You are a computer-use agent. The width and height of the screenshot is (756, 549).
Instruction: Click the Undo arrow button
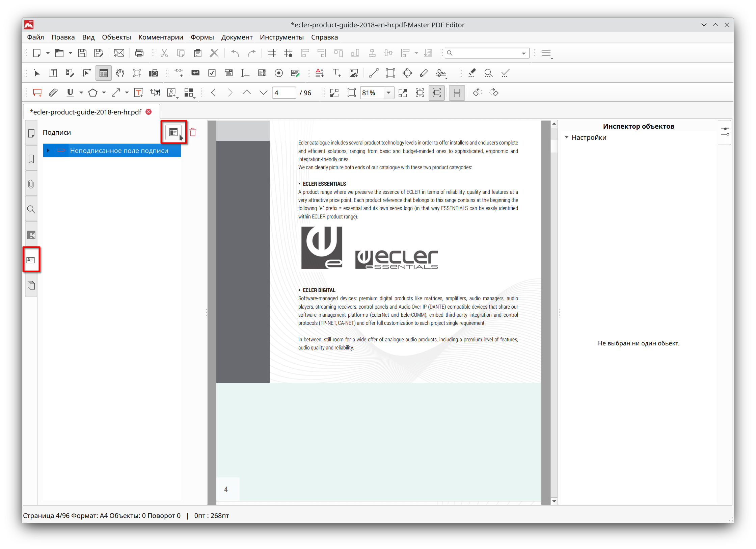click(x=235, y=53)
